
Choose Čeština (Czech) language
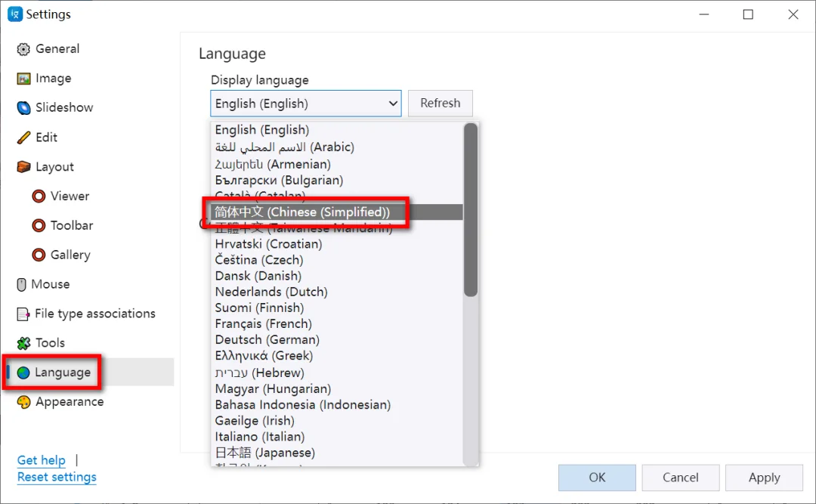pyautogui.click(x=337, y=261)
